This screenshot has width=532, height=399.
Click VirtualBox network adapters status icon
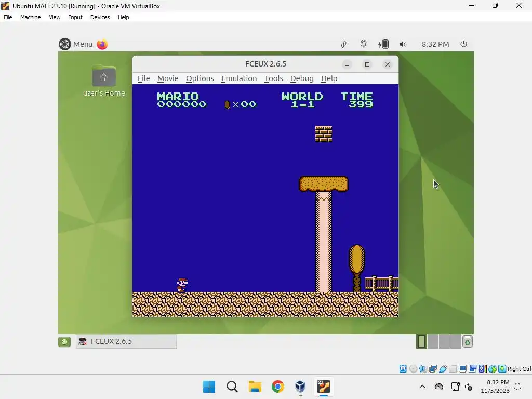coord(433,369)
